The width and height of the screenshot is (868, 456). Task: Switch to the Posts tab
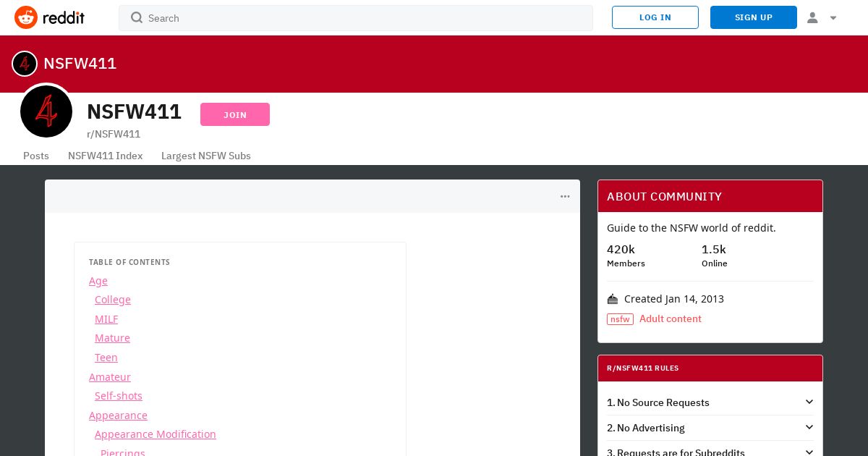[36, 156]
